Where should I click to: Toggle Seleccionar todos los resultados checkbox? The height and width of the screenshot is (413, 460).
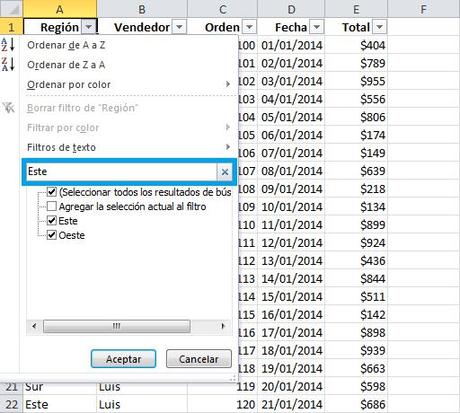[52, 192]
